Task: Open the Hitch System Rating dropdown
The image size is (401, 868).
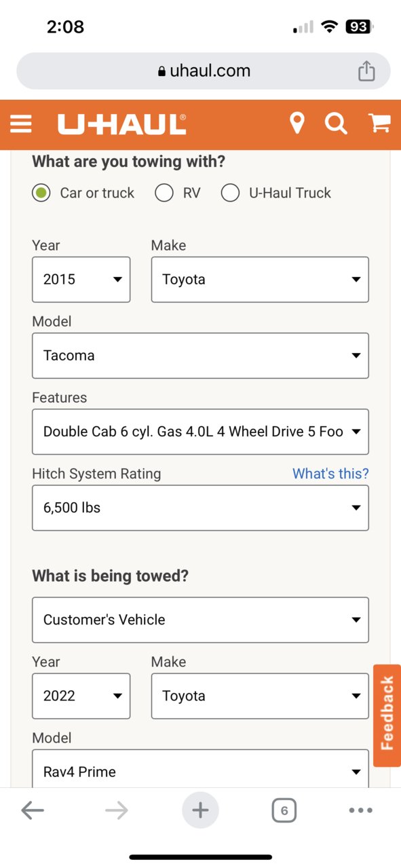Action: coord(200,508)
